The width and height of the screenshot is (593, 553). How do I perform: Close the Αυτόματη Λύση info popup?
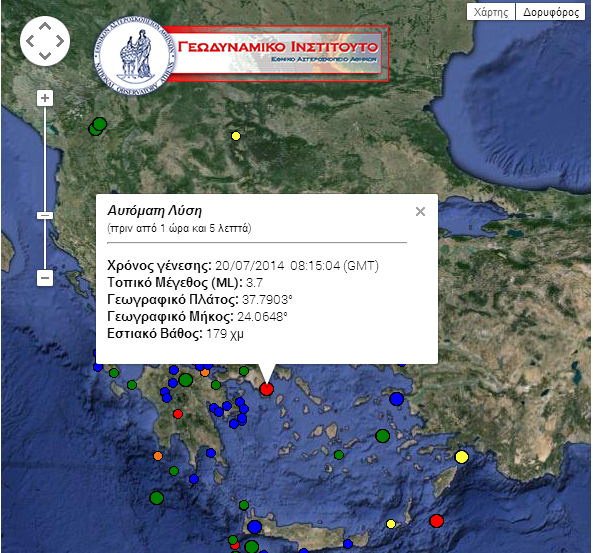[x=420, y=211]
